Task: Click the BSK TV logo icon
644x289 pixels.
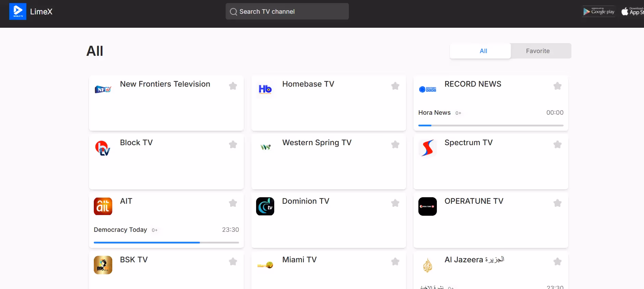Action: [x=103, y=265]
